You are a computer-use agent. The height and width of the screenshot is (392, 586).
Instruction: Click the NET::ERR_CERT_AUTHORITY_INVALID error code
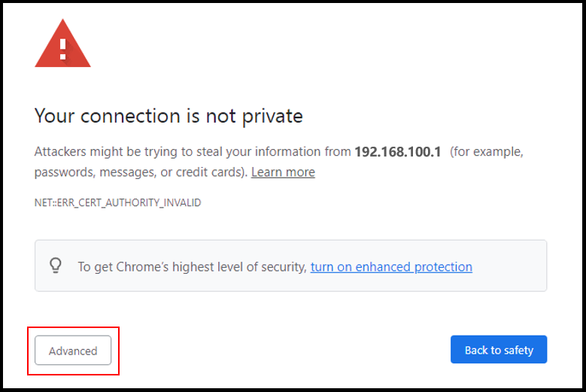117,203
